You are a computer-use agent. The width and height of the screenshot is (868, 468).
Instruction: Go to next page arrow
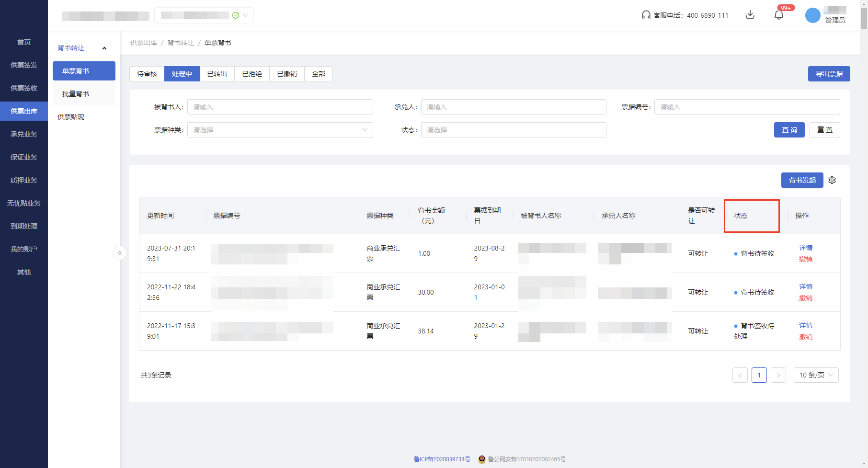(x=778, y=375)
